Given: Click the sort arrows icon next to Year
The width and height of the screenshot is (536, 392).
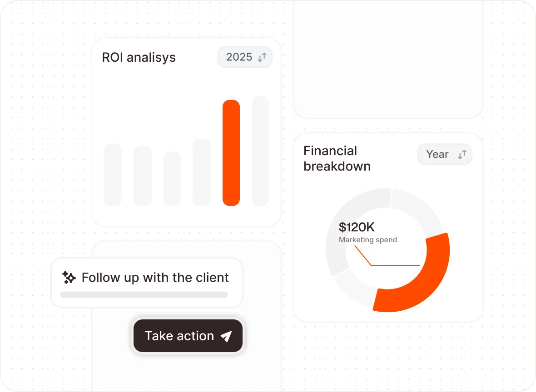Looking at the screenshot, I should point(462,154).
